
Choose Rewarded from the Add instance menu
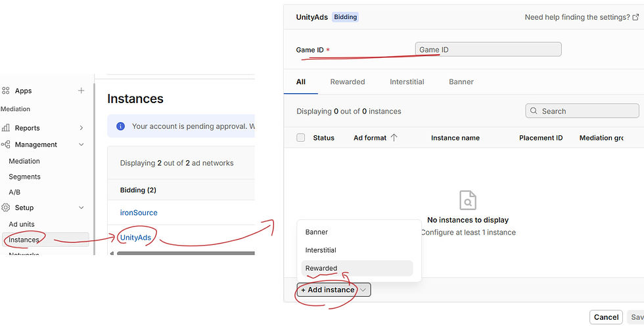pos(357,269)
